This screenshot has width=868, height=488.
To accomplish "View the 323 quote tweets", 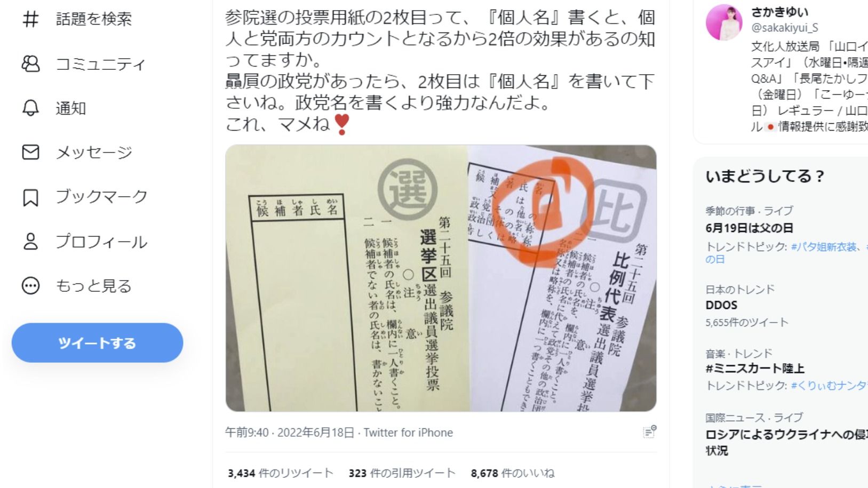I will pyautogui.click(x=402, y=473).
